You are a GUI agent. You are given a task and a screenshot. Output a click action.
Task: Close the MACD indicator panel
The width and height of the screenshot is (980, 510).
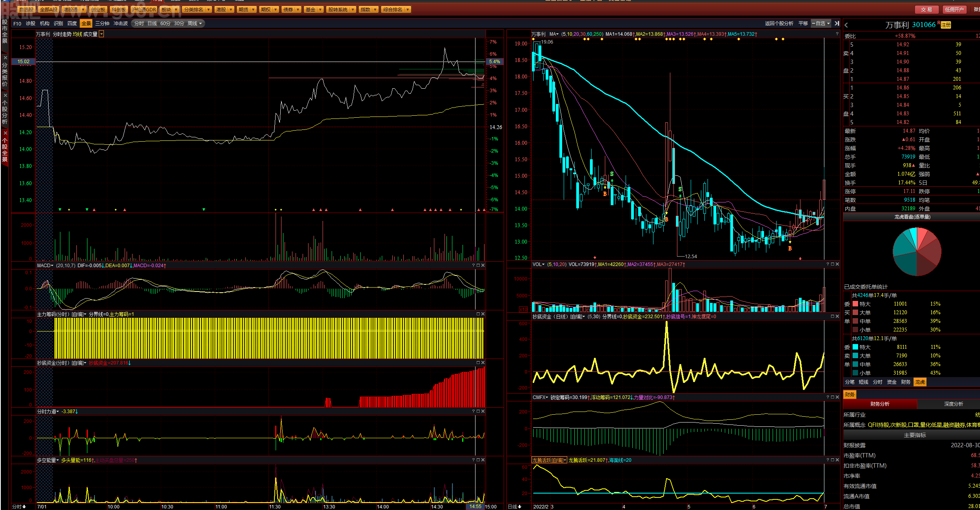coord(483,266)
